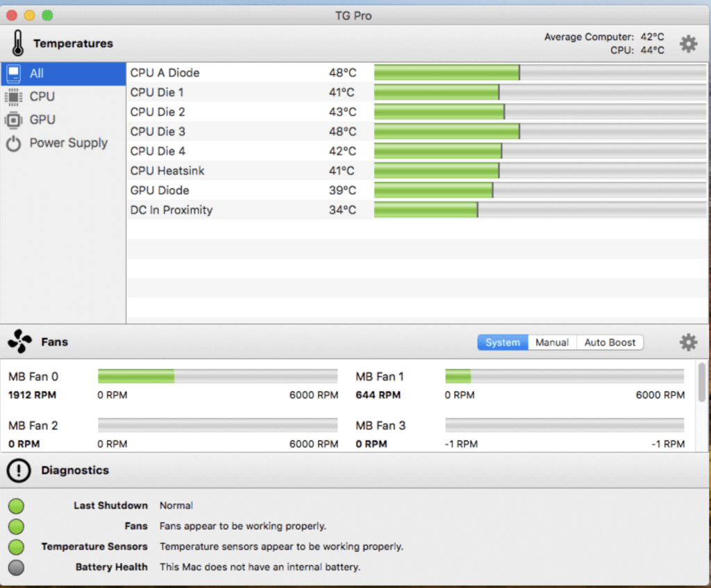Click the fans list vertical scrollbar
This screenshot has width=711, height=588.
(x=701, y=382)
